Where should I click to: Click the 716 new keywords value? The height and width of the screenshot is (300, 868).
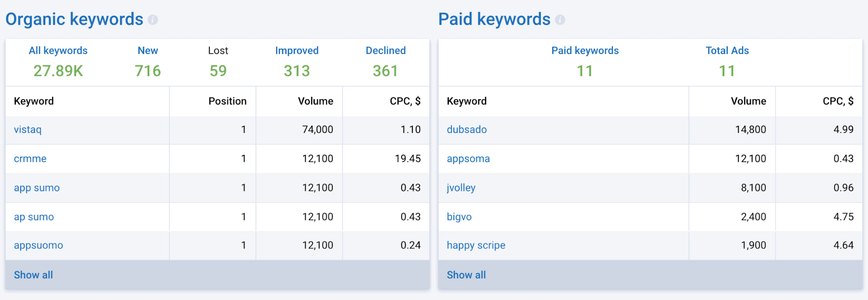tap(148, 71)
